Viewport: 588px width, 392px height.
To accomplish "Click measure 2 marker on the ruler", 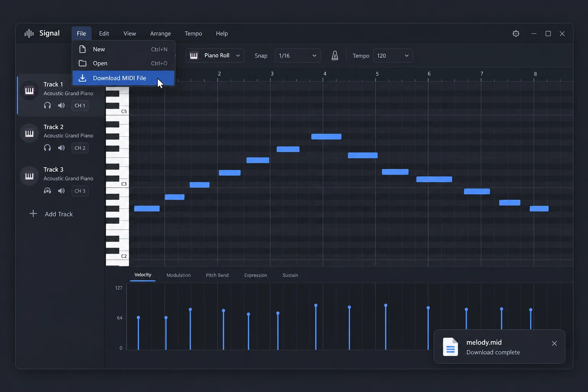I will pyautogui.click(x=219, y=74).
